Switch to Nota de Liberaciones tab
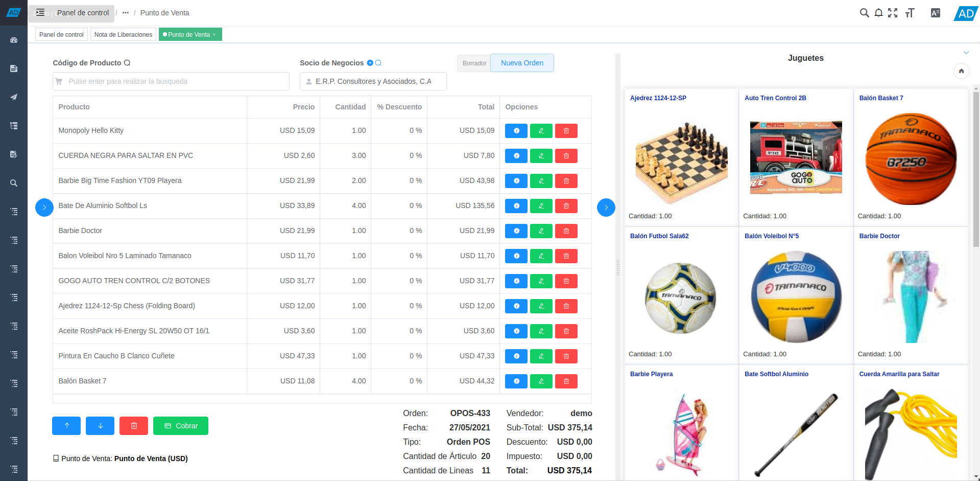The width and height of the screenshot is (980, 481). (123, 35)
